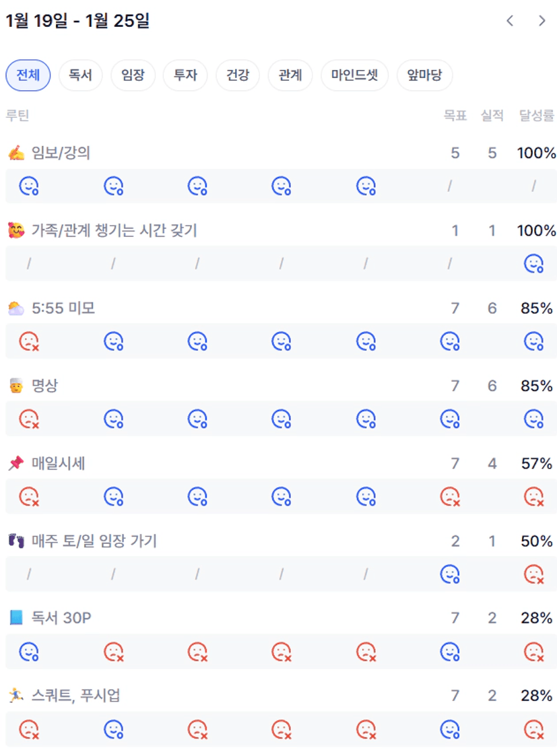Go to the previous week with left chevron
The image size is (557, 756).
coord(510,21)
